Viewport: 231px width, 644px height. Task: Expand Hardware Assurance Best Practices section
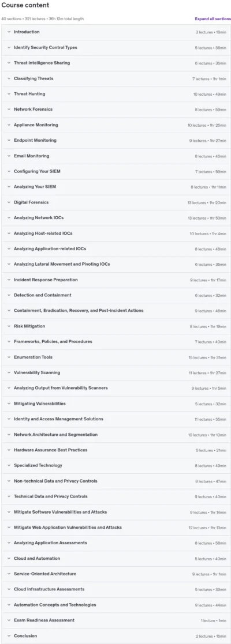coord(116,450)
